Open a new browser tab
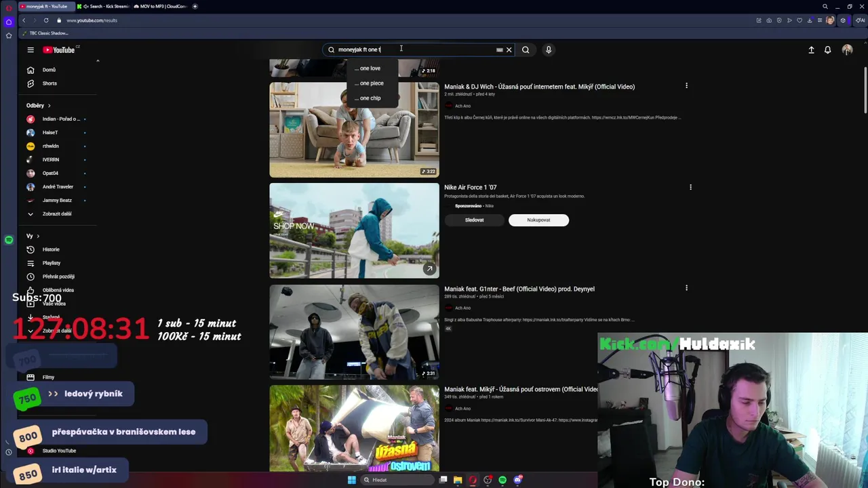 tap(195, 6)
